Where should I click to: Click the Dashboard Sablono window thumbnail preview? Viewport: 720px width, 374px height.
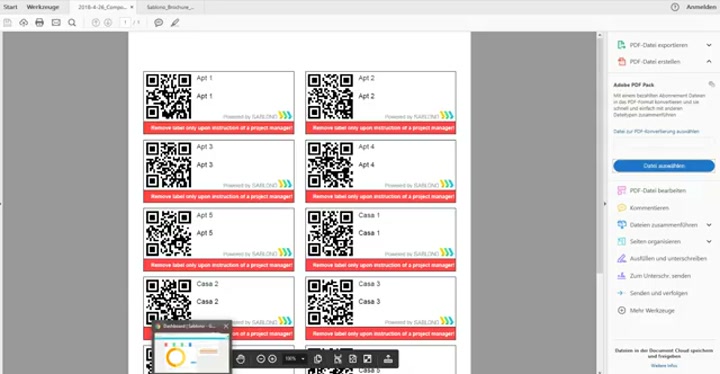coord(191,352)
